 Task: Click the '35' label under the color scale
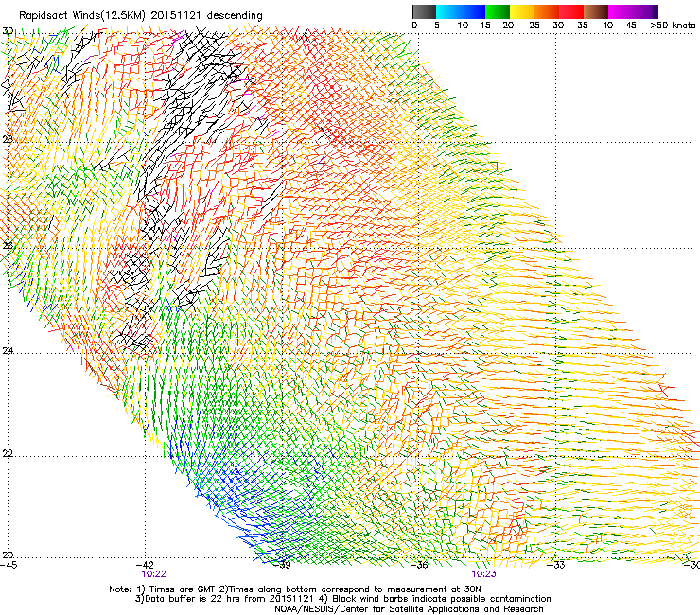pos(583,26)
